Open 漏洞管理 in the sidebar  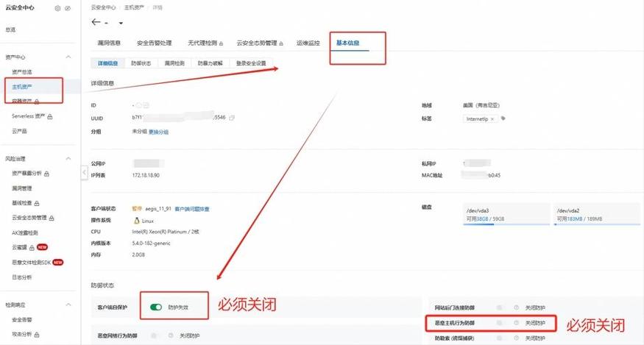[x=22, y=188]
